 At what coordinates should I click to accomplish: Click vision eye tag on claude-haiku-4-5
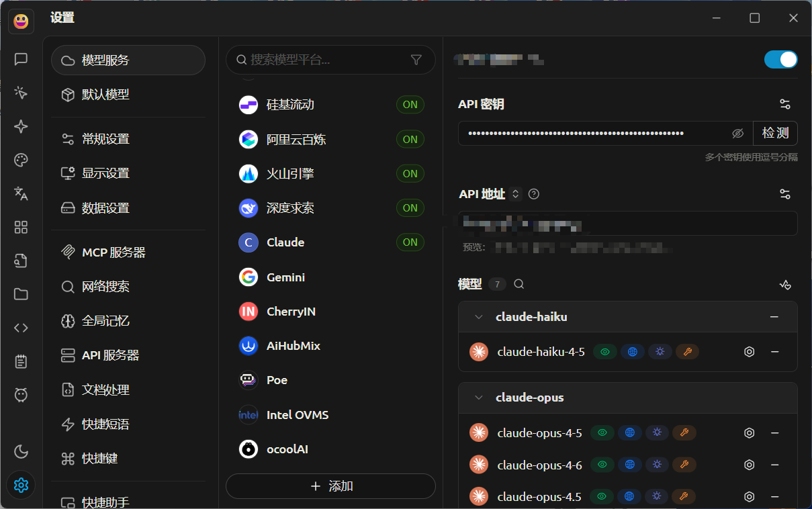pos(605,351)
